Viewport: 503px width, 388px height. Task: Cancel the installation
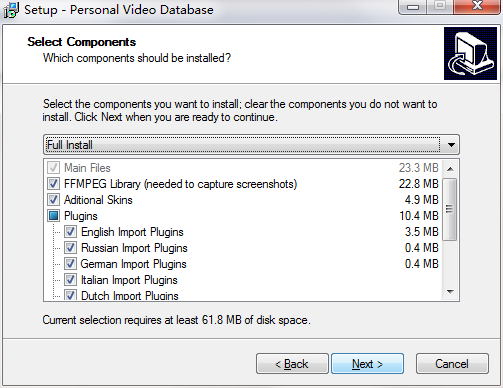(x=452, y=364)
